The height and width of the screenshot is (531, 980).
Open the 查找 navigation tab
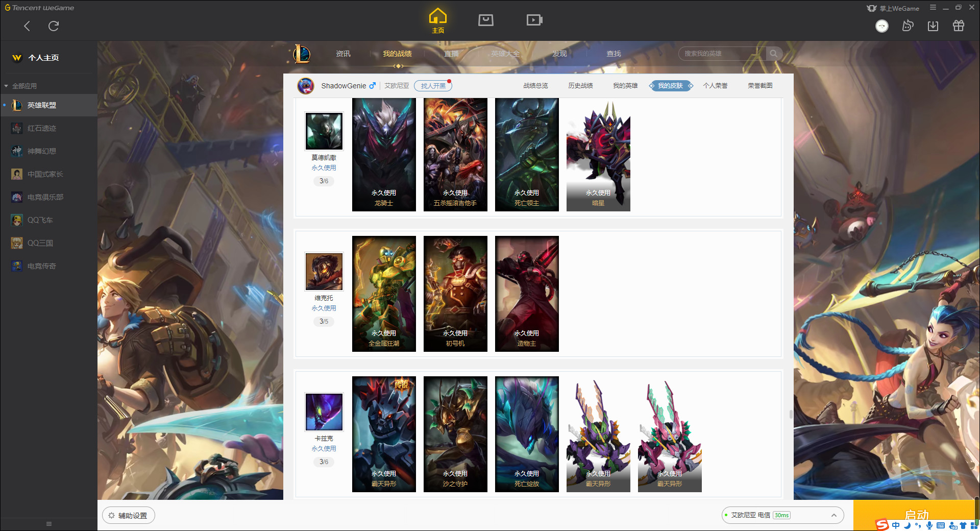point(614,54)
